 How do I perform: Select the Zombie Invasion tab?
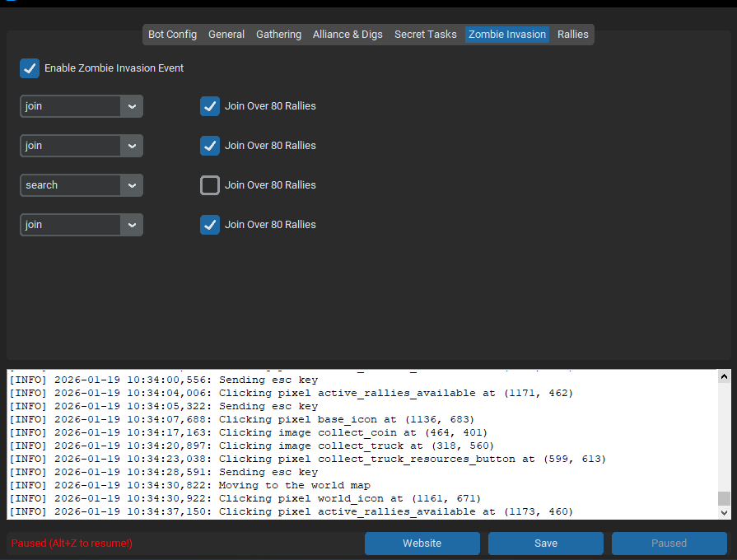[507, 35]
